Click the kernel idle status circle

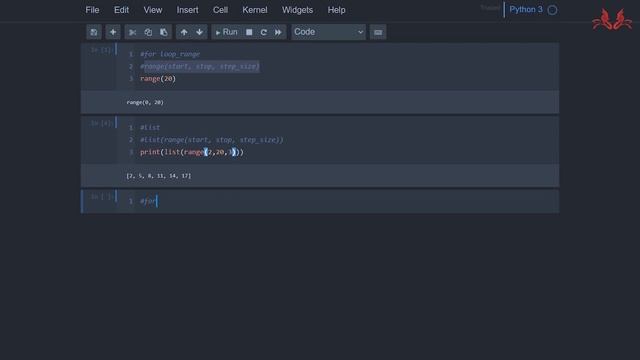click(x=552, y=10)
